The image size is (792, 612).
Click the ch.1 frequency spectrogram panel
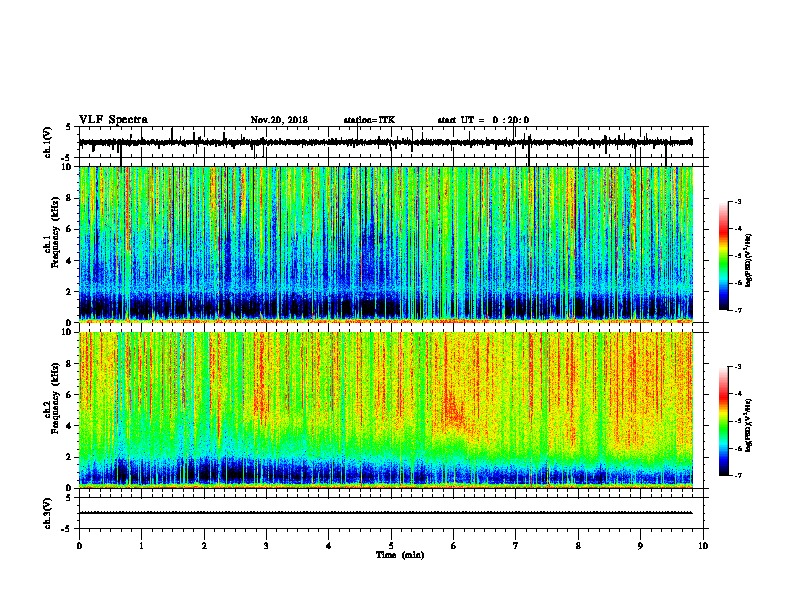pyautogui.click(x=386, y=244)
